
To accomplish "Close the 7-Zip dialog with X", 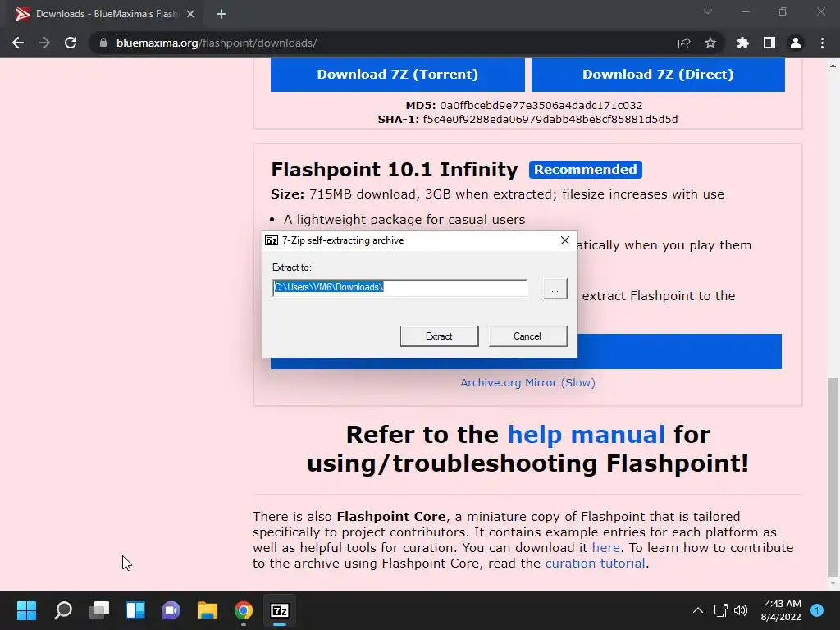I will point(564,240).
